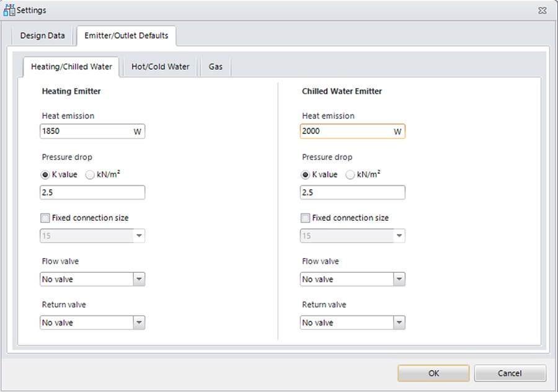Click the Cancel button
The height and width of the screenshot is (392, 558).
click(510, 373)
